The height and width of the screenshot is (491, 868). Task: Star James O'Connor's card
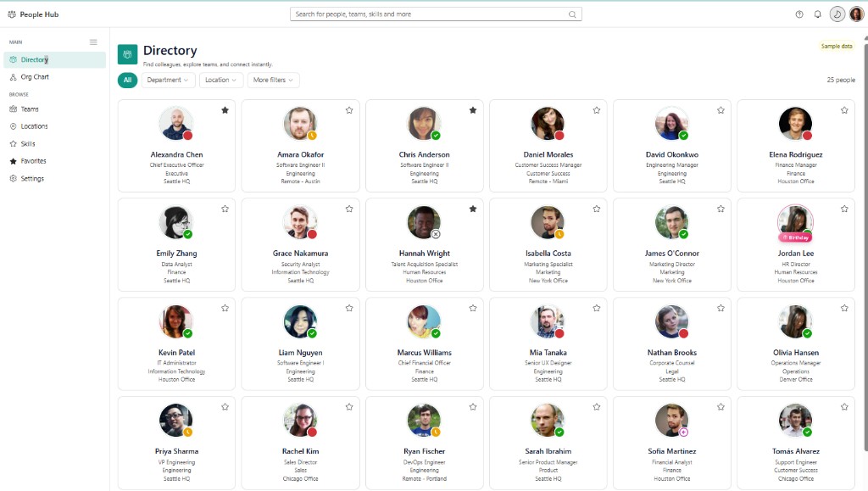721,209
